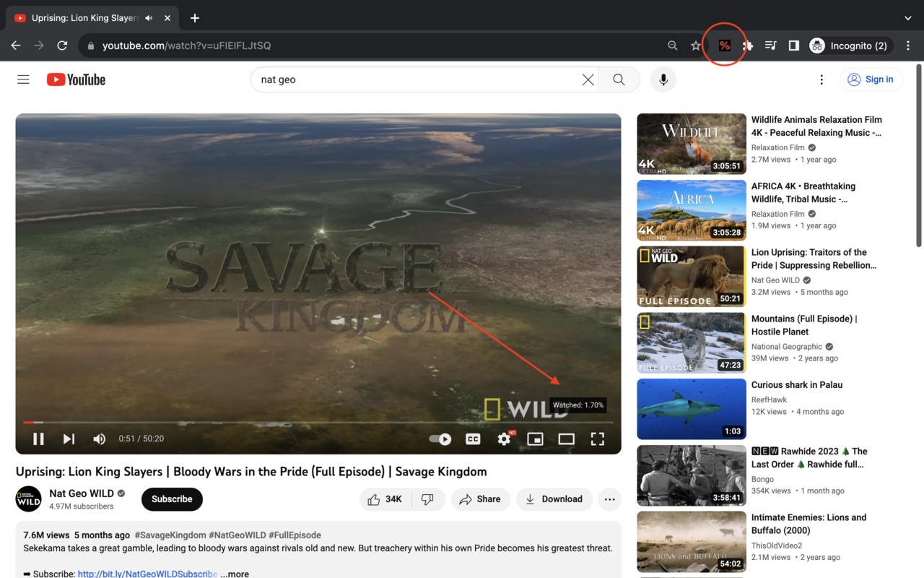The width and height of the screenshot is (924, 578).
Task: Open Wildlife Animals Relaxation Film thumbnail
Action: click(x=692, y=144)
